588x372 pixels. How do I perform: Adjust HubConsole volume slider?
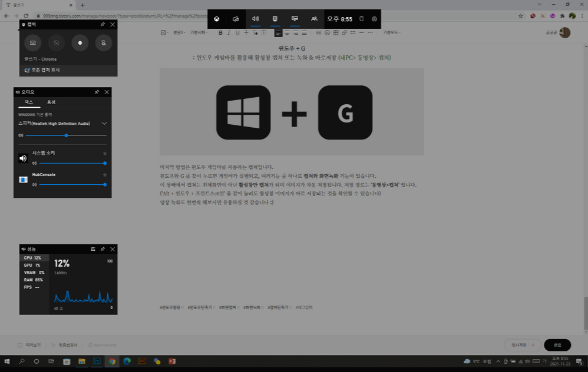72,184
